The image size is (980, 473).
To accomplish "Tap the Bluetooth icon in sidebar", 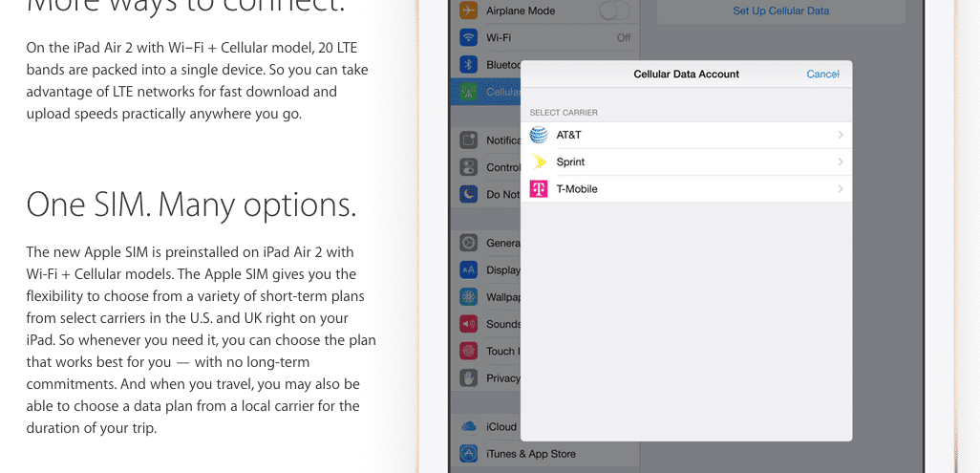I will [469, 64].
